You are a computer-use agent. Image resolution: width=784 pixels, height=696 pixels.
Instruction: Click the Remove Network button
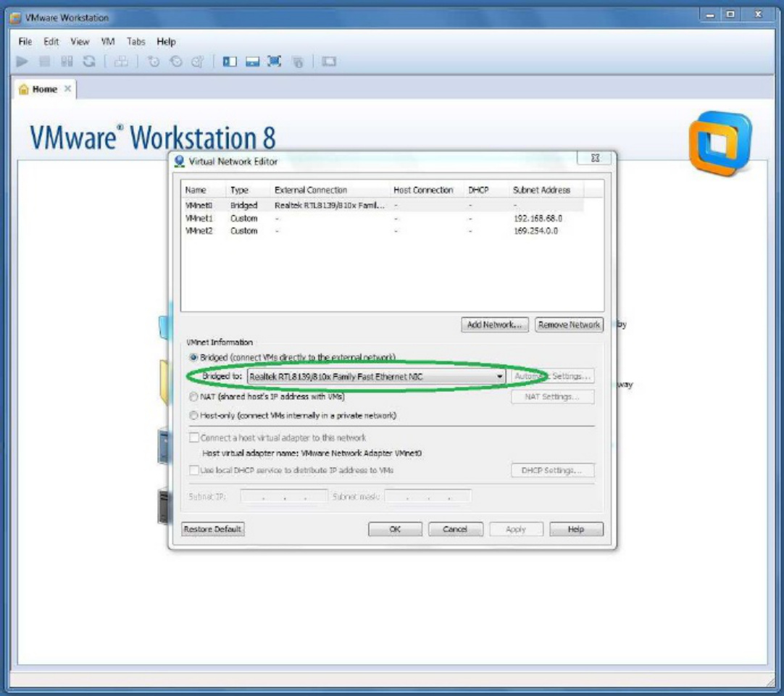[x=569, y=324]
